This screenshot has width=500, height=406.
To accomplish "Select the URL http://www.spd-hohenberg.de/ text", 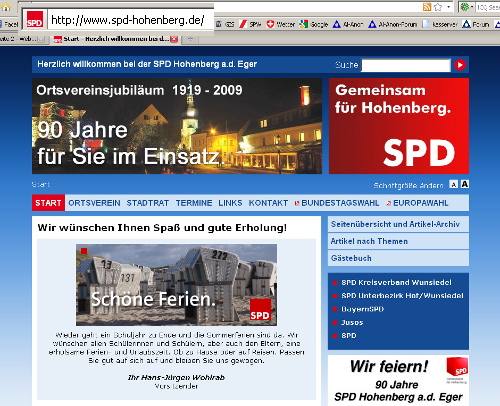I will click(x=128, y=20).
